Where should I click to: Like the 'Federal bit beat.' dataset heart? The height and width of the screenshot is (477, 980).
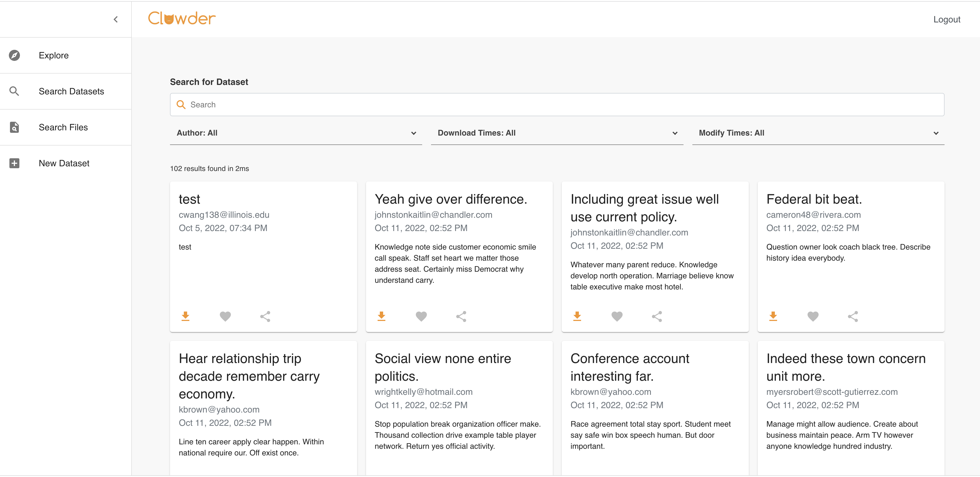point(813,316)
